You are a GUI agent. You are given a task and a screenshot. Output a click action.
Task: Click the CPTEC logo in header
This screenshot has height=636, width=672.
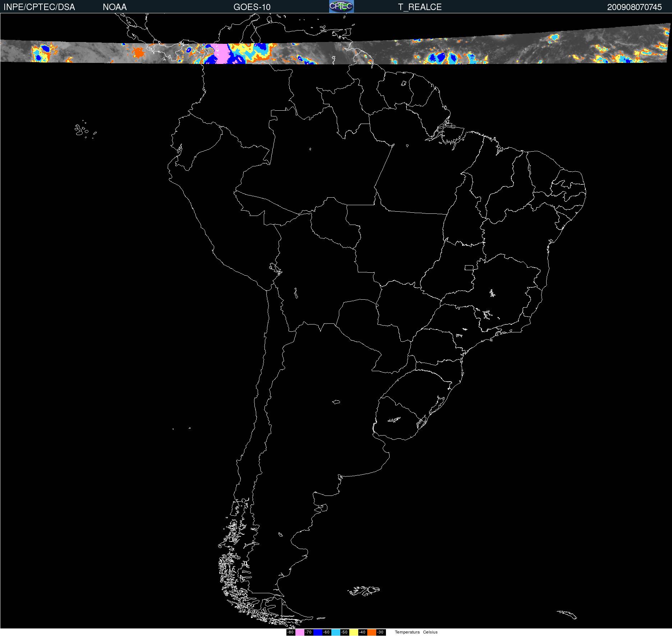coord(341,6)
